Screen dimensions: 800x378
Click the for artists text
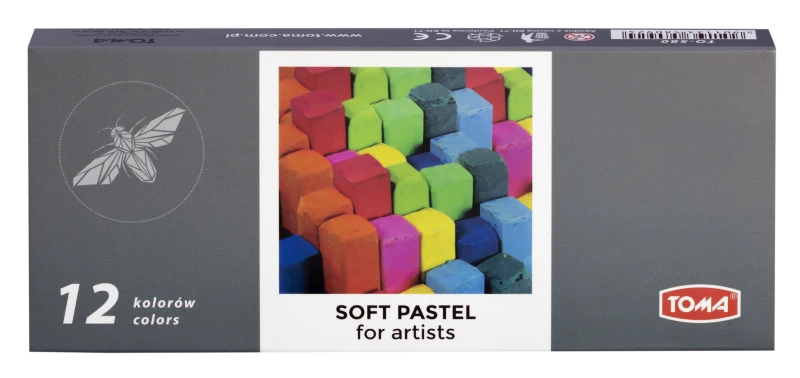tap(406, 333)
